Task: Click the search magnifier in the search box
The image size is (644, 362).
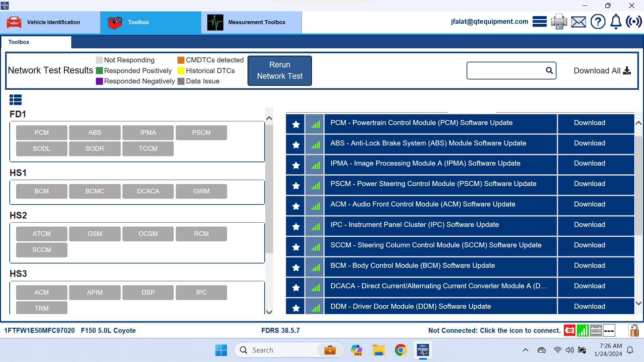Action: click(549, 70)
